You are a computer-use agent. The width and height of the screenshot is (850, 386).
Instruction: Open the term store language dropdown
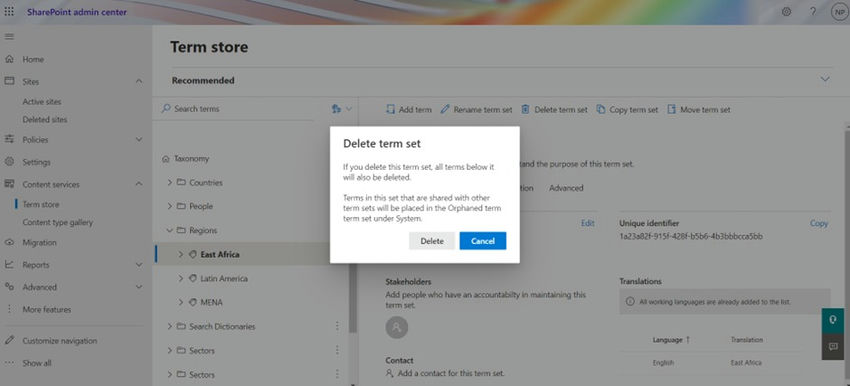click(342, 109)
